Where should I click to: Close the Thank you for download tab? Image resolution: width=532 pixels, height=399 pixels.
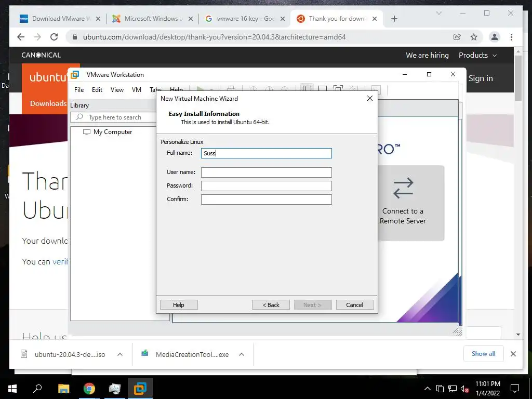(x=375, y=19)
